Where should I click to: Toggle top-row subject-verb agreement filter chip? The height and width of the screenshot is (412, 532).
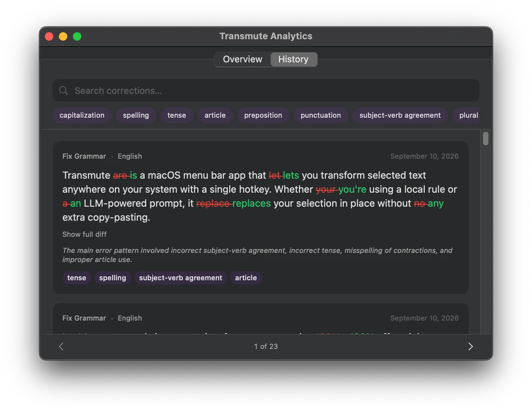point(400,115)
